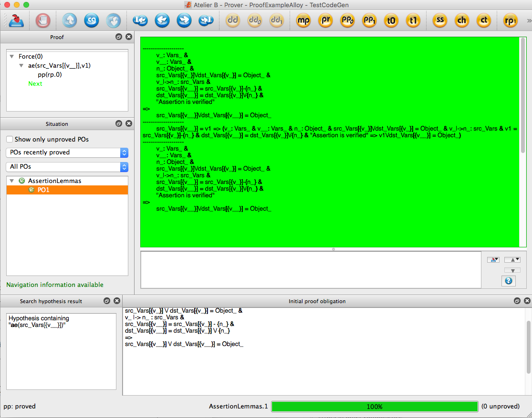Click the toolbar overflow chevron
532x418 pixels.
pos(528,20)
